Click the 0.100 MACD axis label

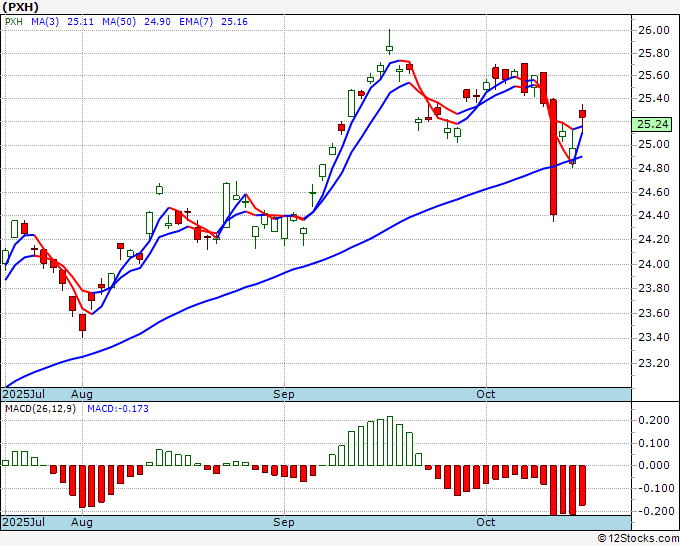pos(654,443)
